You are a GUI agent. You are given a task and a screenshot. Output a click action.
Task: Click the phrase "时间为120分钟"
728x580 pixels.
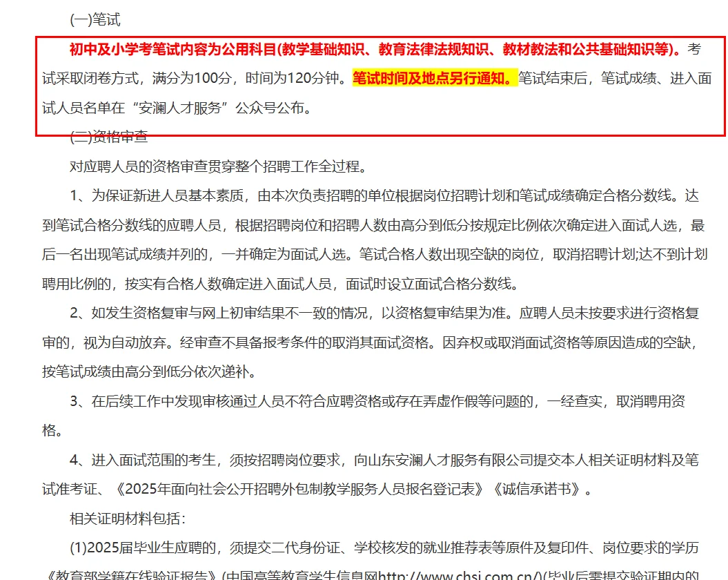coord(293,79)
